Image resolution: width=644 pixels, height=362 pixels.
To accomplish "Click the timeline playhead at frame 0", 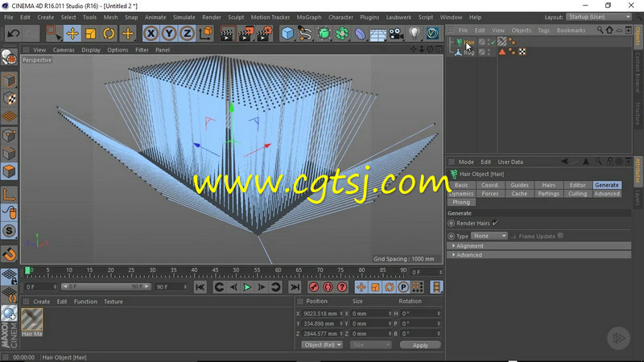I will pos(27,270).
